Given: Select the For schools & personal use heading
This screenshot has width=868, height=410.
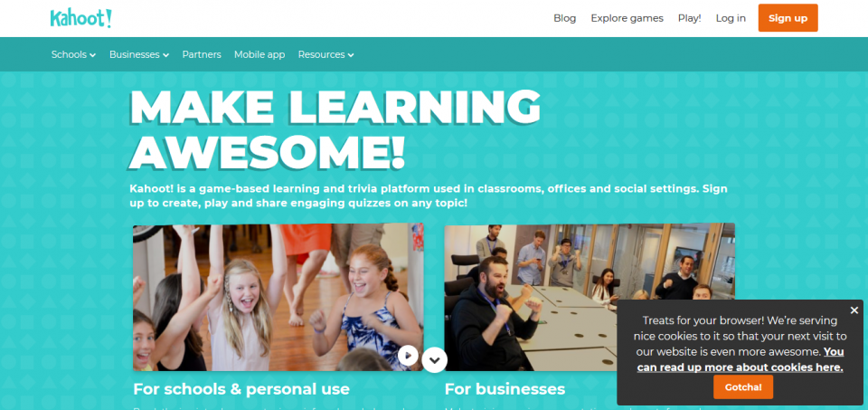Looking at the screenshot, I should [x=241, y=389].
